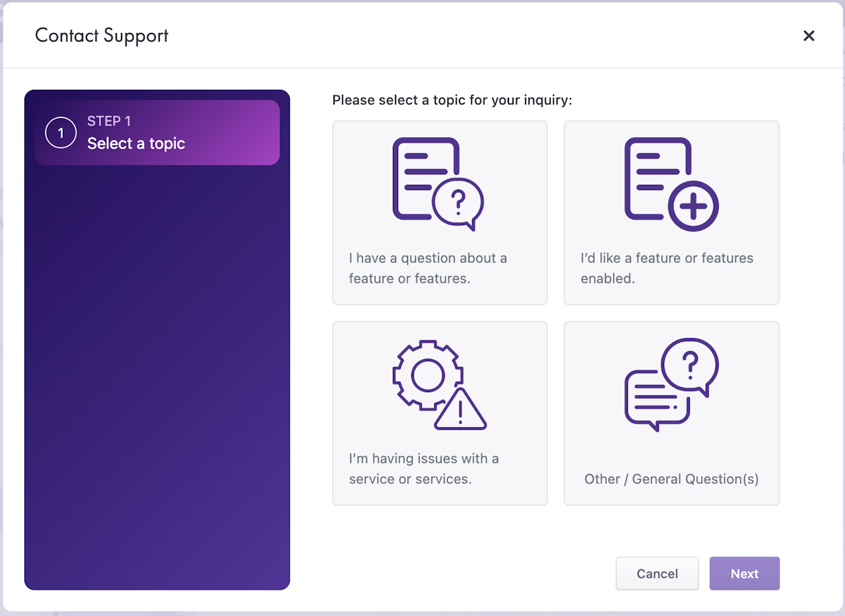The width and height of the screenshot is (845, 616).
Task: Click the "STEP 1" label in sidebar
Action: coord(109,121)
